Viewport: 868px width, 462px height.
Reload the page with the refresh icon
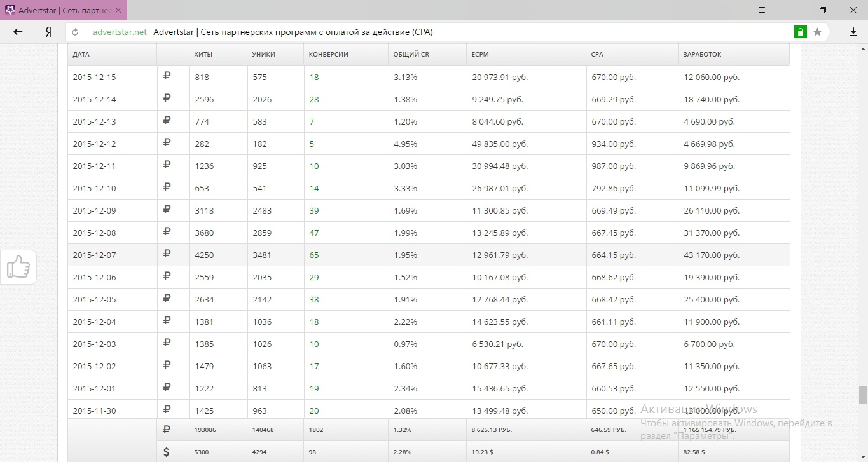point(75,32)
